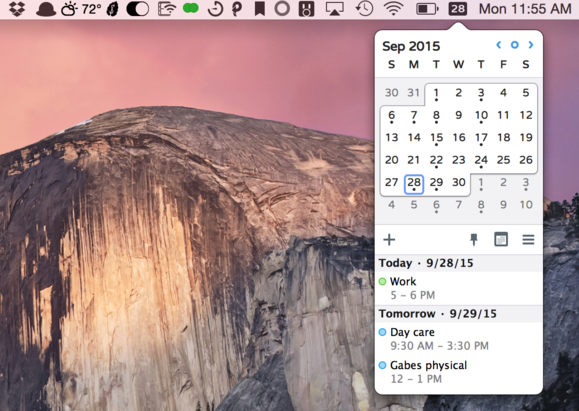Select September 15 in calendar

click(x=436, y=138)
